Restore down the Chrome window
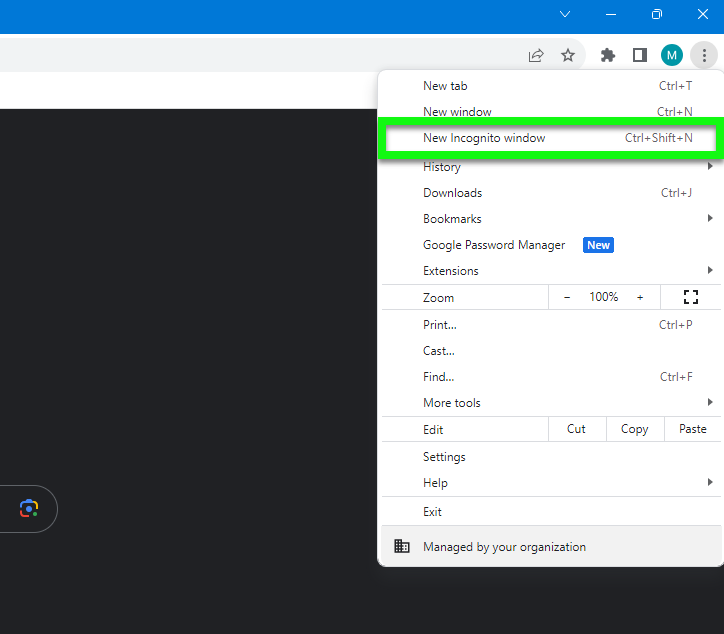Viewport: 724px width, 634px height. (x=657, y=14)
